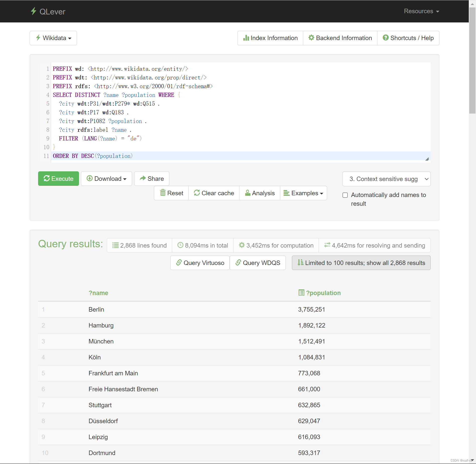
Task: Run the query with Execute
Action: click(59, 179)
